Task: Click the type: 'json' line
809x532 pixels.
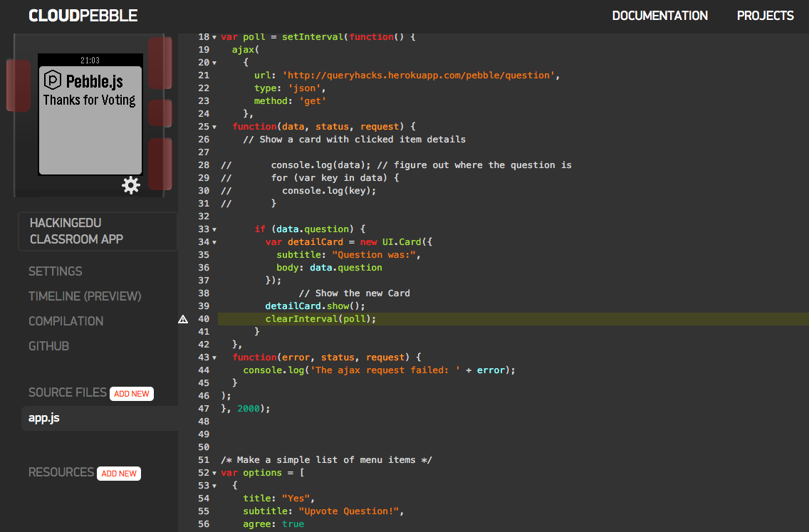Action: click(x=290, y=88)
